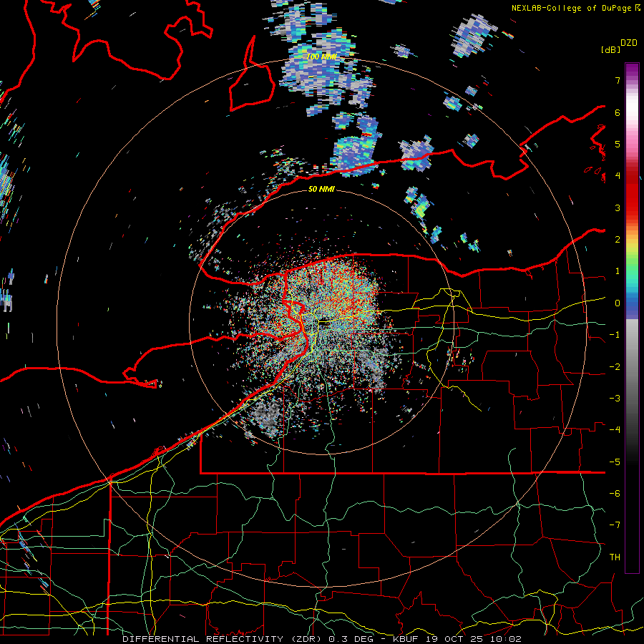Click the 7 value on color scale

coord(618,80)
